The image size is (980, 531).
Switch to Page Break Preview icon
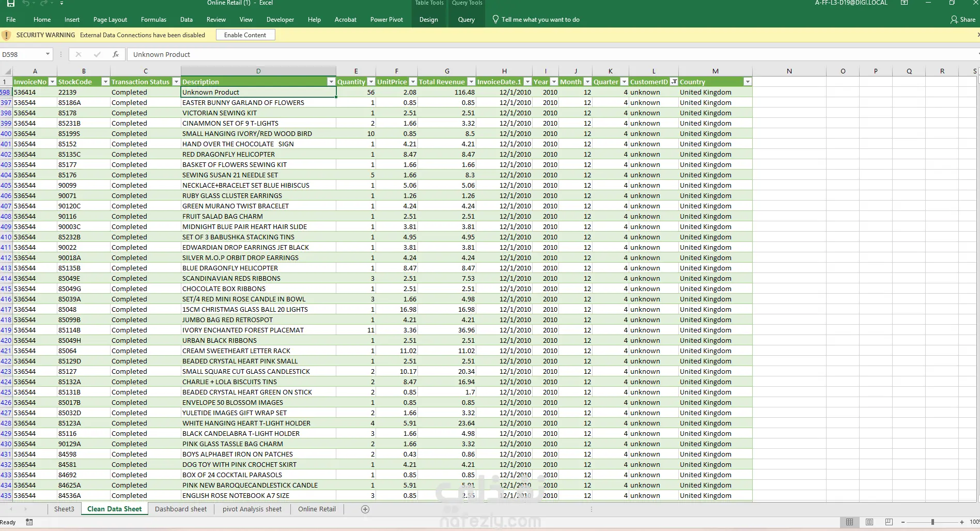[x=889, y=522]
